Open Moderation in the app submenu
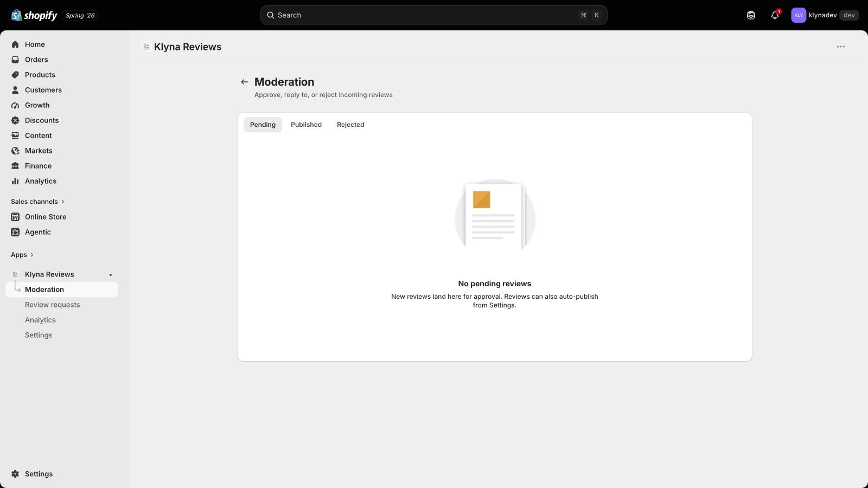The image size is (868, 488). click(62, 290)
